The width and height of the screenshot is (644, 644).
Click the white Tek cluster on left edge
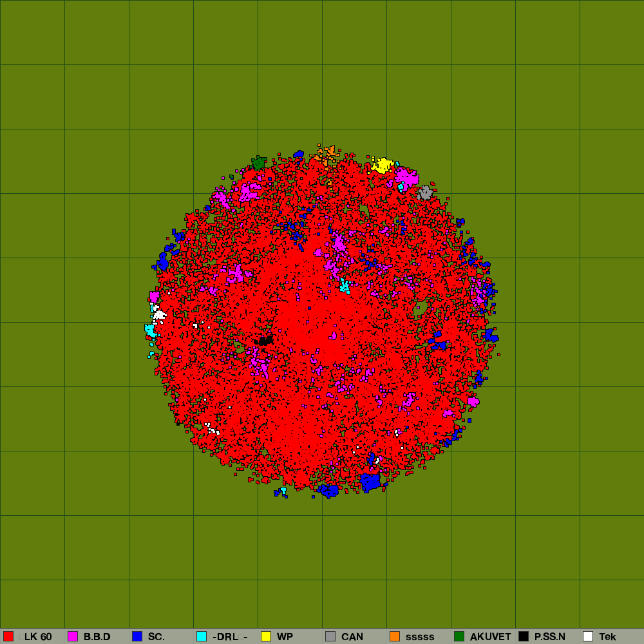158,315
